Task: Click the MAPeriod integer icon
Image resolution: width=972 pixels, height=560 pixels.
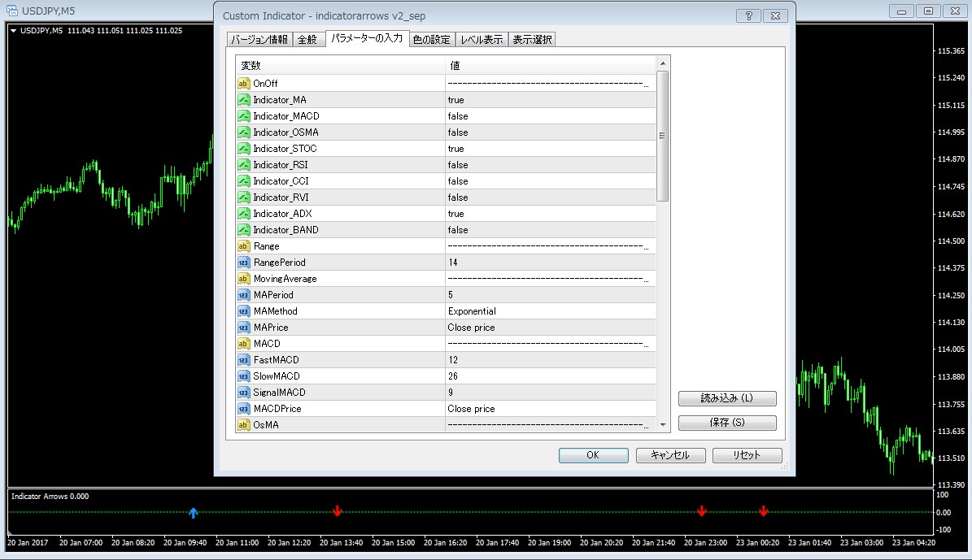Action: [x=244, y=295]
